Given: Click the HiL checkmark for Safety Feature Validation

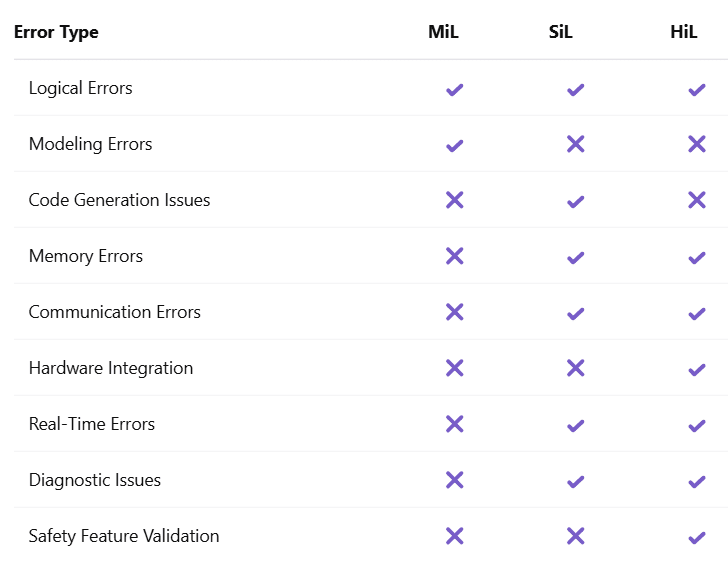Looking at the screenshot, I should click(697, 537).
